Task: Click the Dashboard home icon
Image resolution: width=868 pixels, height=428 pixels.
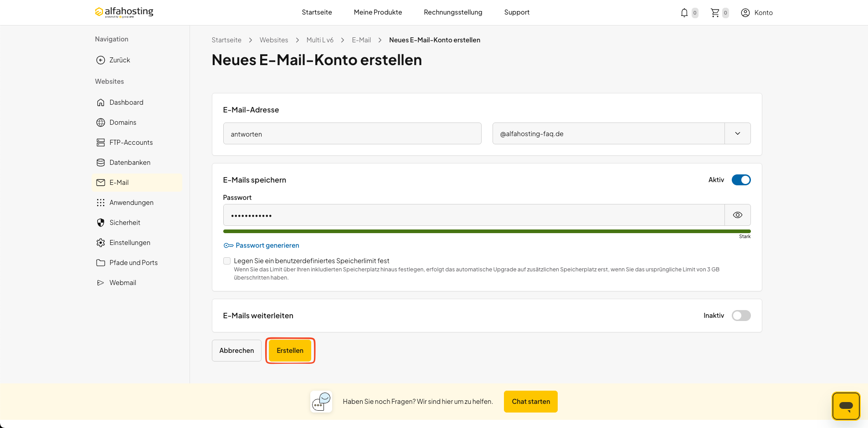Action: pyautogui.click(x=101, y=102)
